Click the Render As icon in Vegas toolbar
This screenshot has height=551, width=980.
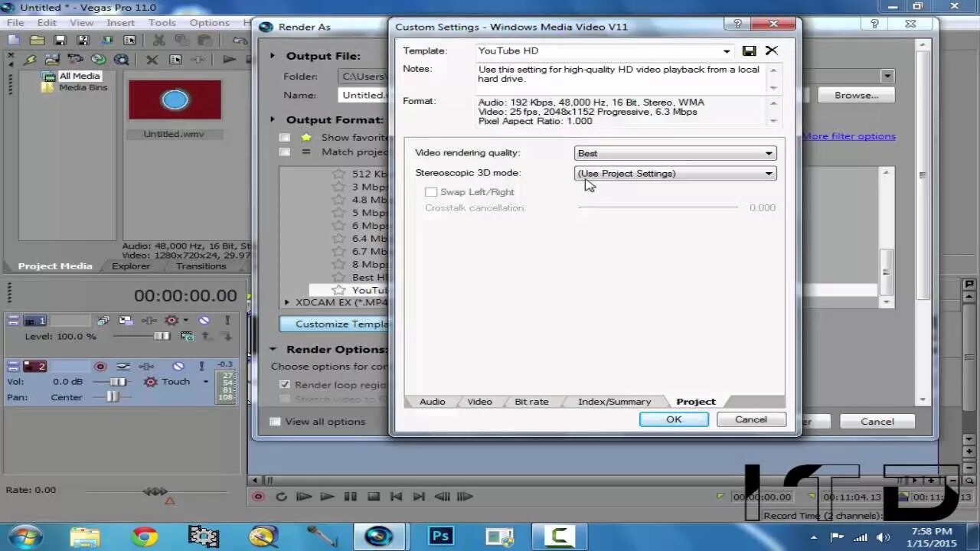point(106,40)
